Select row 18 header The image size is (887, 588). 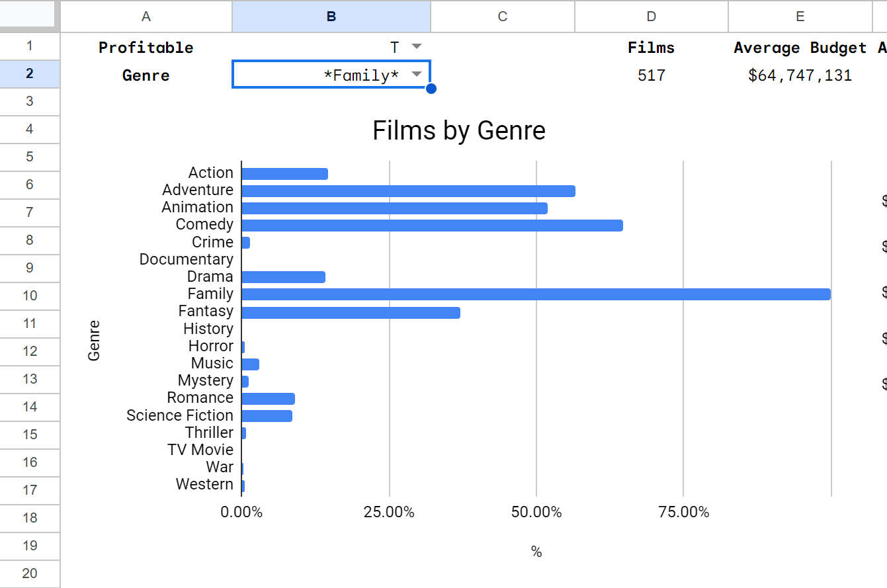coord(30,518)
